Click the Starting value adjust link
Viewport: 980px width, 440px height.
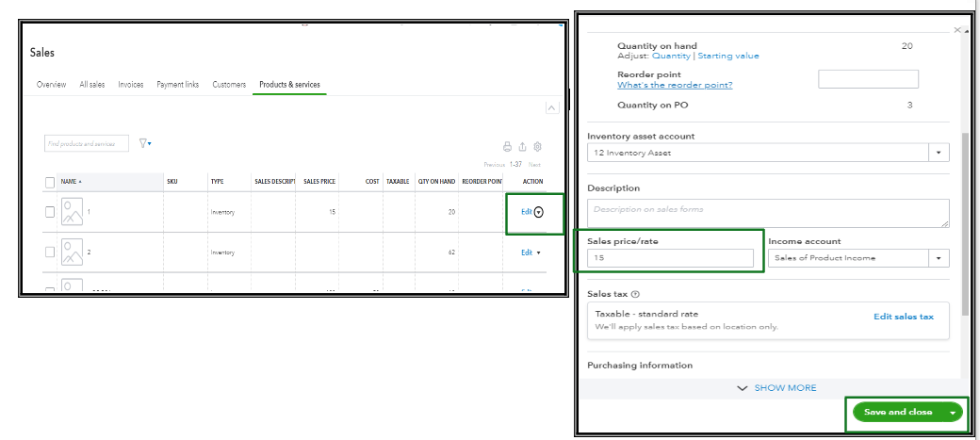pyautogui.click(x=728, y=56)
